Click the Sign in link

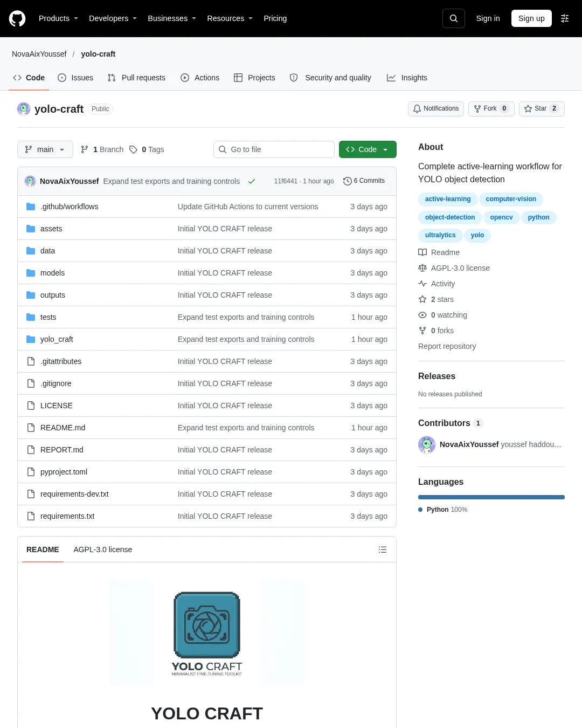click(488, 18)
